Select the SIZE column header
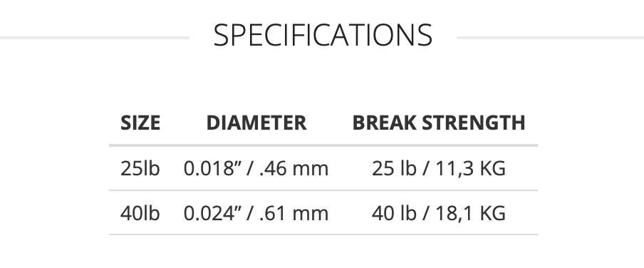The image size is (644, 268). click(140, 123)
